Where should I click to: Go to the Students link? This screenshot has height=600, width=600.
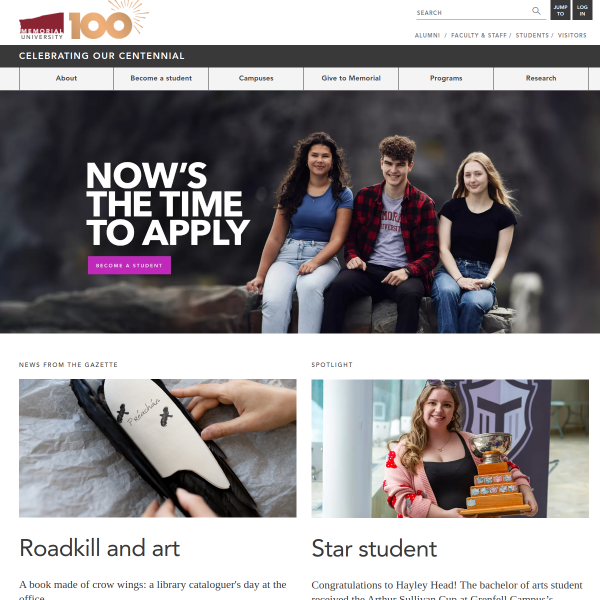point(532,35)
